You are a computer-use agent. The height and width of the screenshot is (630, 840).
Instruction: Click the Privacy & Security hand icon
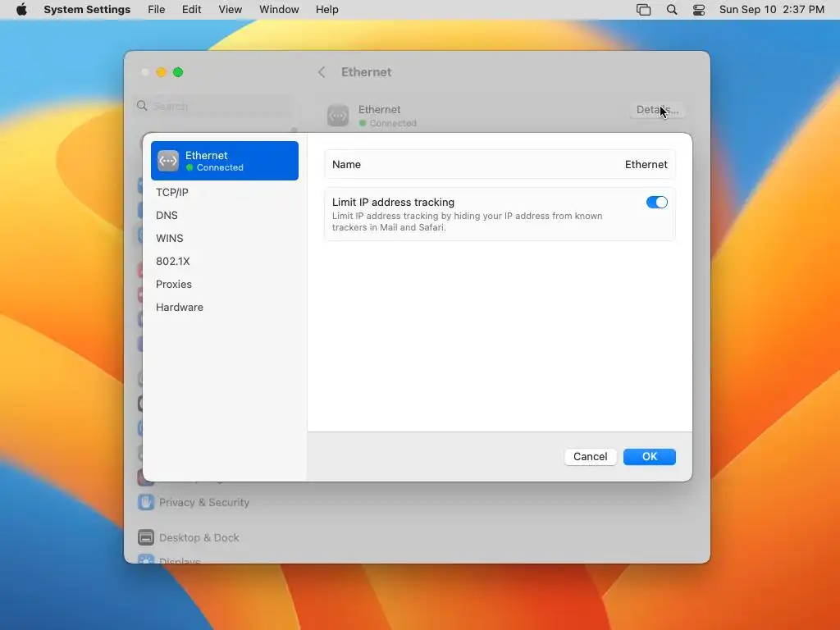click(146, 502)
